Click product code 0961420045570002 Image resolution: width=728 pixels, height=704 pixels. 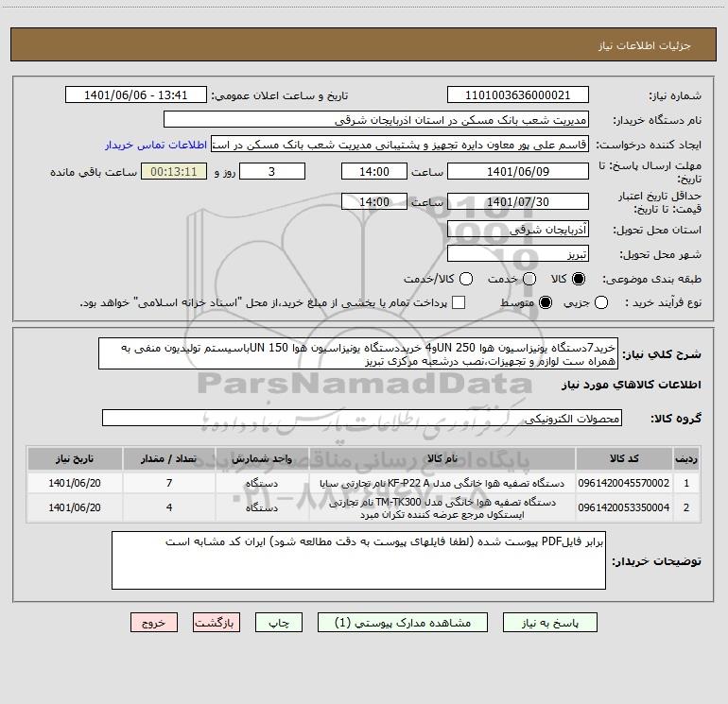pos(624,483)
